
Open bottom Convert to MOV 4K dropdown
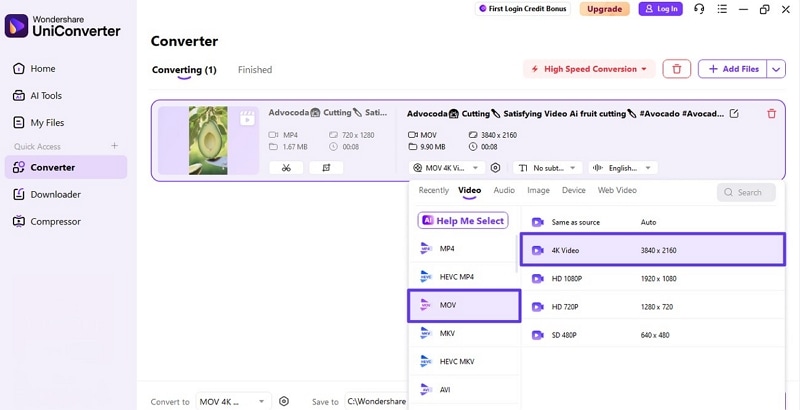[x=233, y=401]
